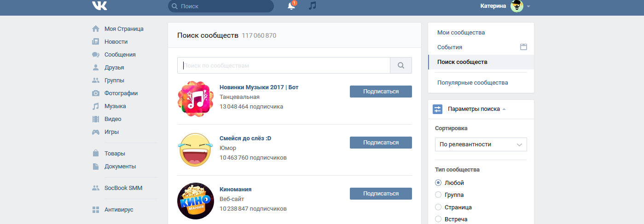644x224 pixels.
Task: Open Документы in the left menu
Action: point(120,166)
